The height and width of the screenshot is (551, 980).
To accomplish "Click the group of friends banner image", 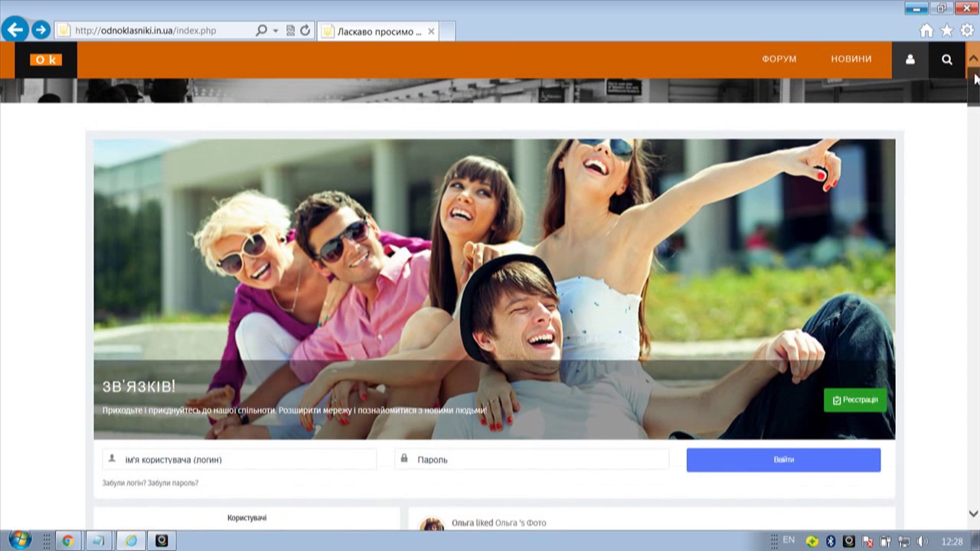I will point(495,289).
